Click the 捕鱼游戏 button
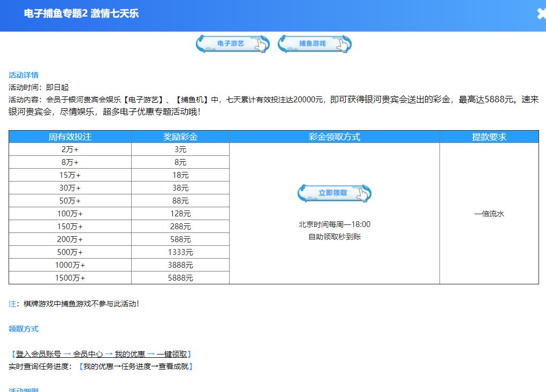Viewport: 546px width, 392px height. [314, 44]
